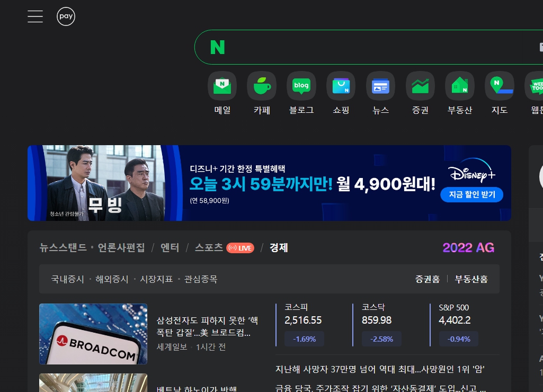The height and width of the screenshot is (392, 543).
Task: Select 해외증시 sub-menu
Action: click(x=112, y=279)
